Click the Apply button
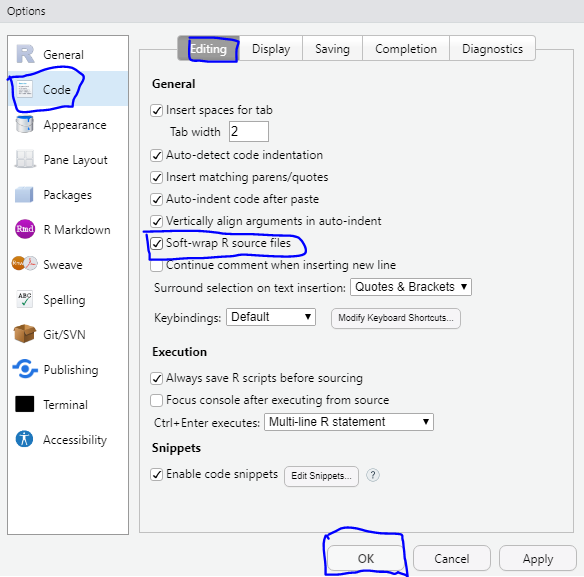584x577 pixels. click(x=538, y=558)
